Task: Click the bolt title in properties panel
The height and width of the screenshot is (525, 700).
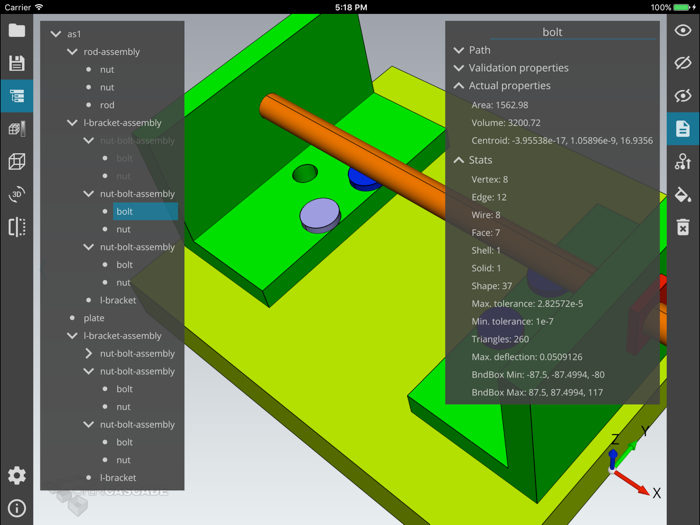Action: (552, 32)
